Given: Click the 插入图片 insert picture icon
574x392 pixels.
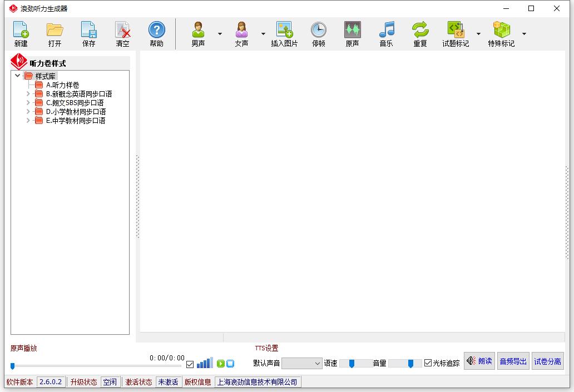Looking at the screenshot, I should pyautogui.click(x=284, y=29).
